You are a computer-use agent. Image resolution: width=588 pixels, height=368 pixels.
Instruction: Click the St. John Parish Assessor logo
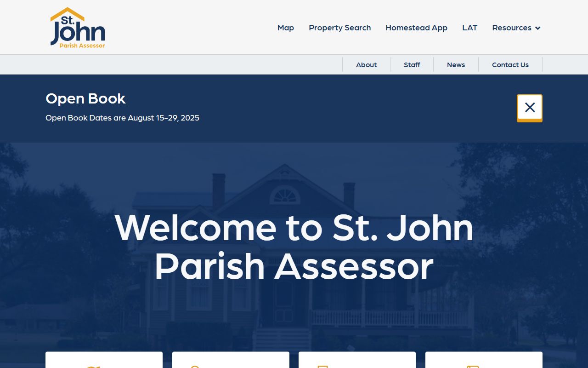(x=78, y=28)
